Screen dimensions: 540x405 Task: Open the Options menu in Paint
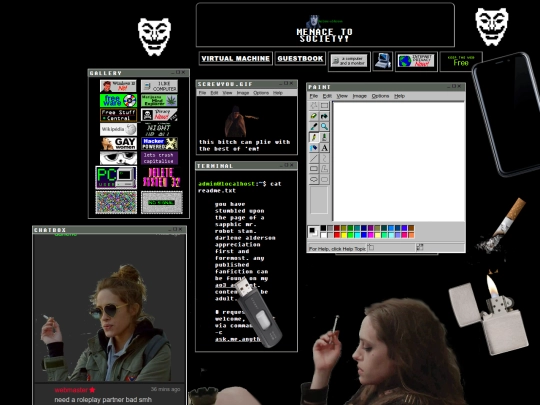point(380,96)
